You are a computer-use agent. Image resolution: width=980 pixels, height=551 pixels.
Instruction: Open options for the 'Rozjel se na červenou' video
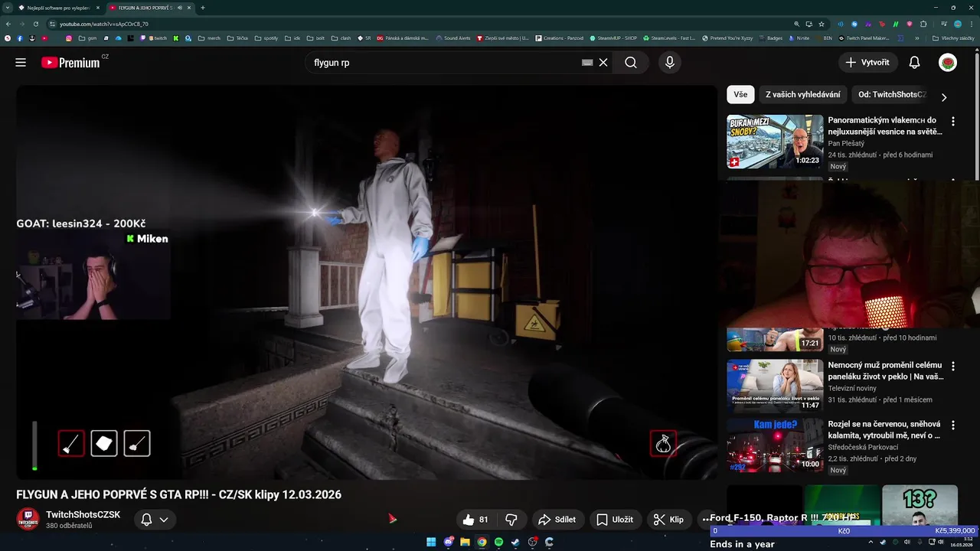[x=953, y=425]
